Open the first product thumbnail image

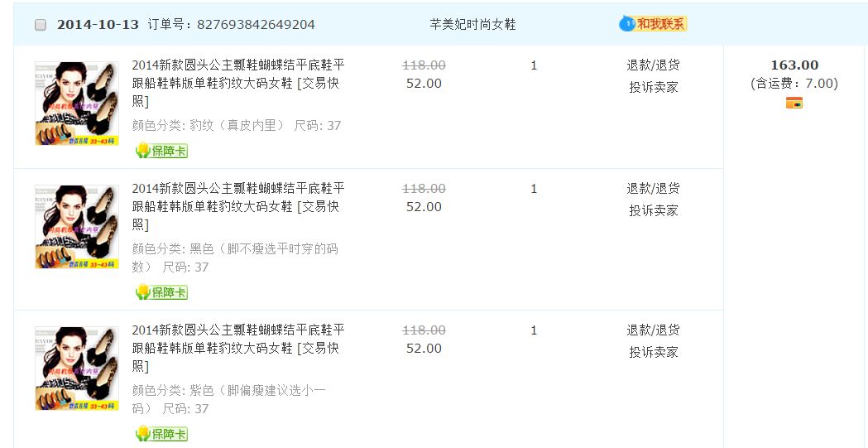tap(76, 104)
